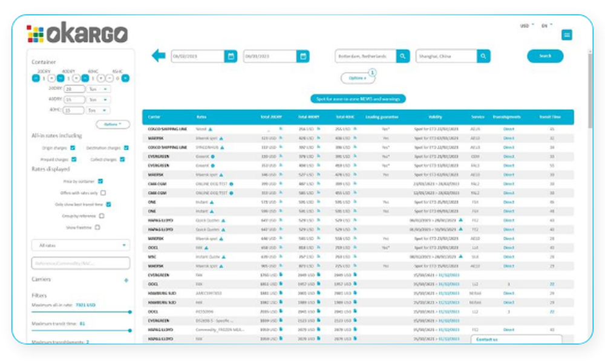
Task: Click the blue back arrow
Action: pyautogui.click(x=158, y=56)
